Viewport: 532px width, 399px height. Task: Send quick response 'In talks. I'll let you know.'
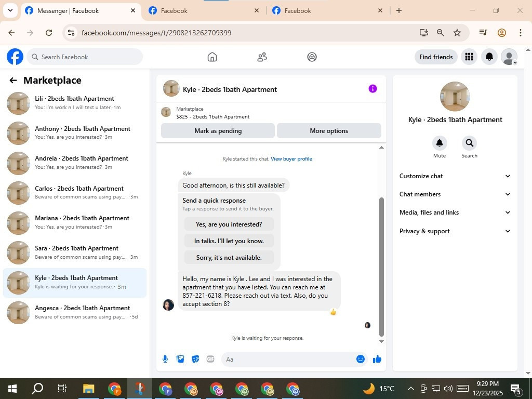[x=229, y=241]
